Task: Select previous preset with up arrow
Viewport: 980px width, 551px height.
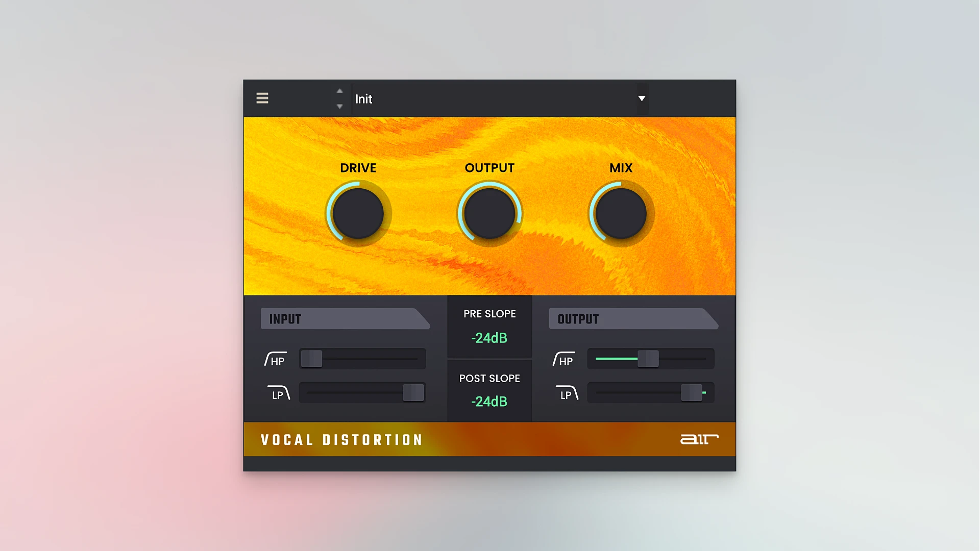Action: (x=339, y=91)
